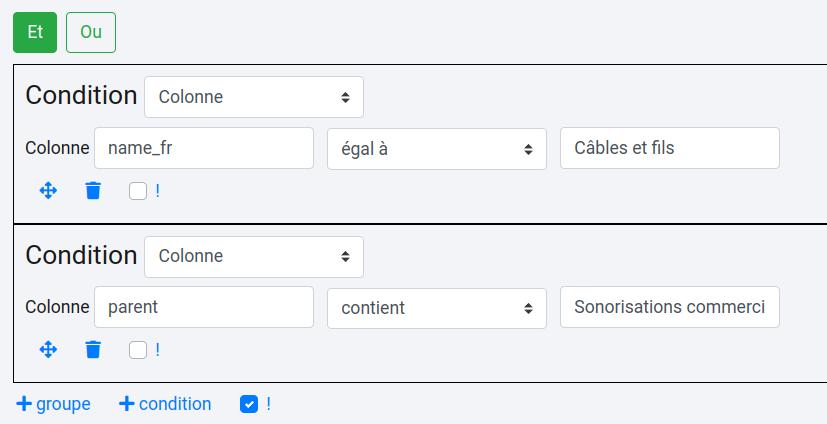Delete the name_fr condition with trash icon
827x424 pixels.
tap(93, 190)
